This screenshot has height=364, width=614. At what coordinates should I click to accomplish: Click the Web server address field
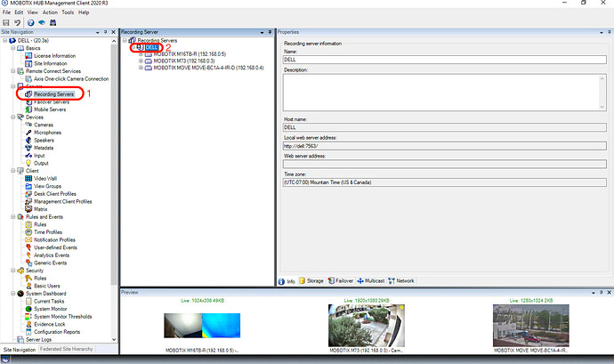pyautogui.click(x=444, y=164)
